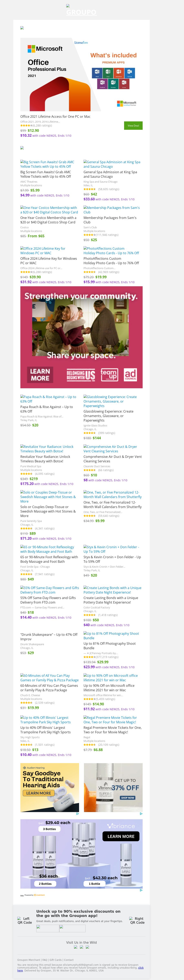
Task: Open the Right QR Code image
Action: 137,920
